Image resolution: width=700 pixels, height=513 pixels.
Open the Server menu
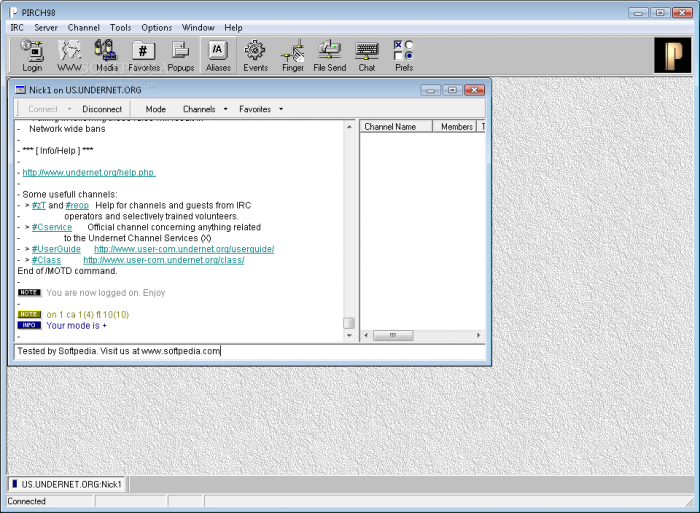point(46,28)
